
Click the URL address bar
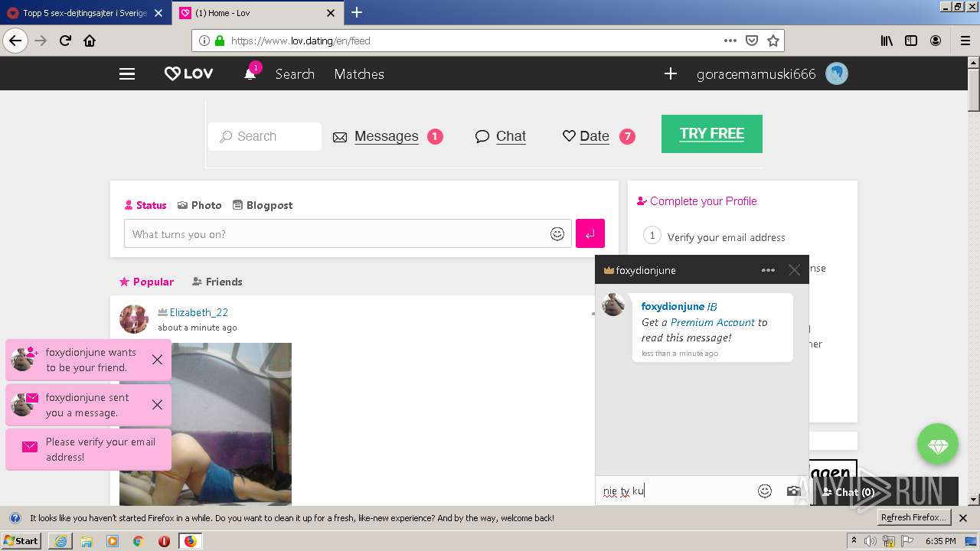coord(473,41)
